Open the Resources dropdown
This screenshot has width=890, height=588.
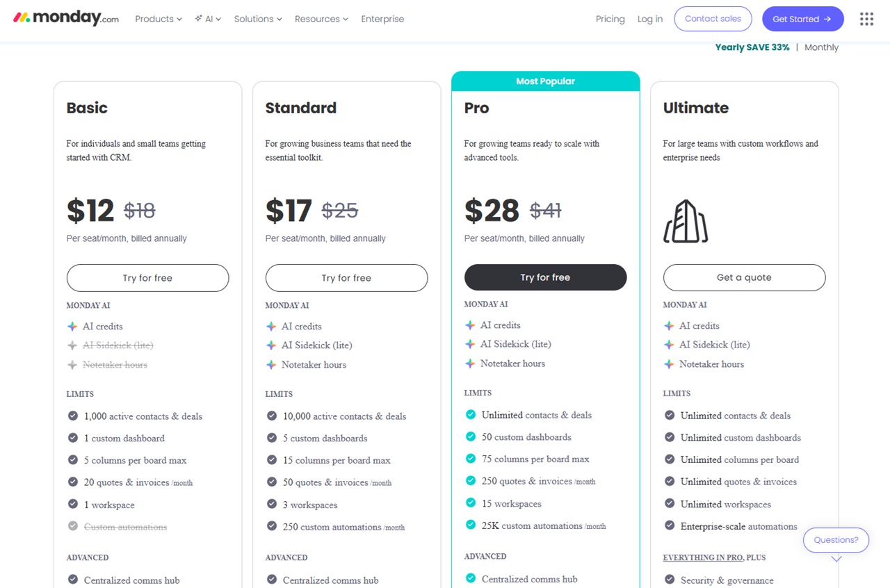point(317,19)
